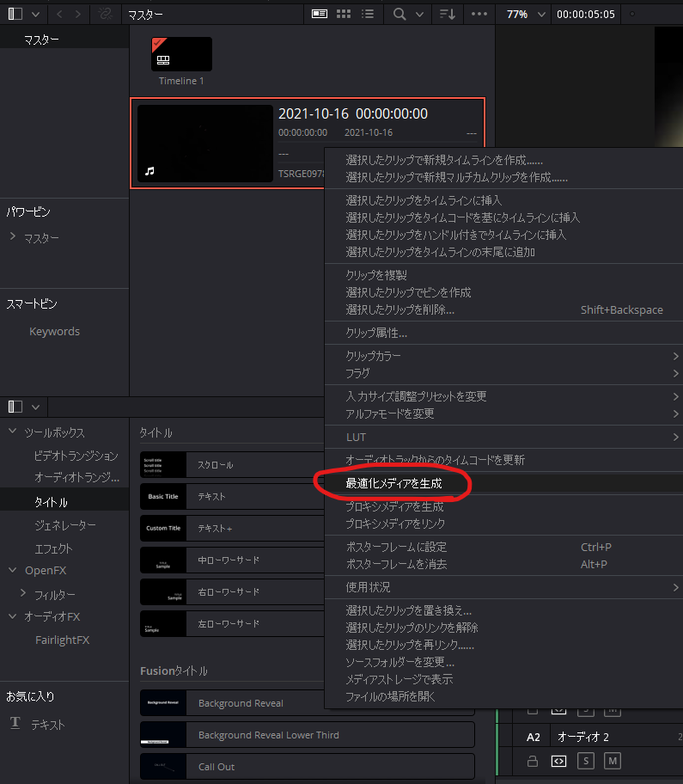Select ビデオトランジション category

(x=76, y=456)
